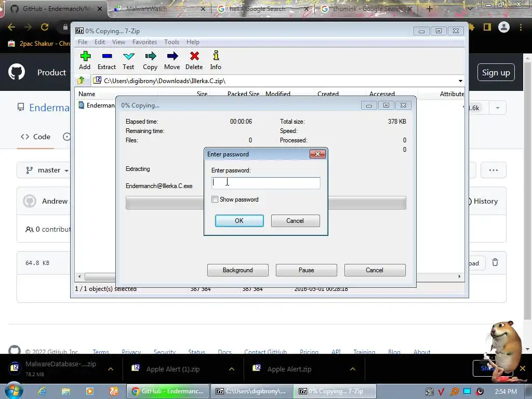Expand the 7-Zip address path dropdown
The width and height of the screenshot is (532, 399).
click(x=460, y=81)
